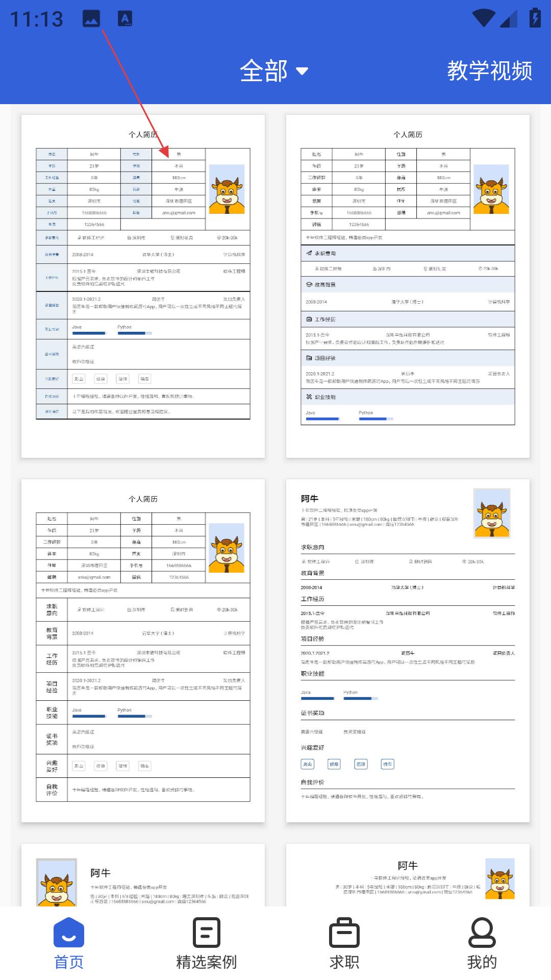This screenshot has height=980, width=551.
Task: Switch to 求职 job tab
Action: 344,944
